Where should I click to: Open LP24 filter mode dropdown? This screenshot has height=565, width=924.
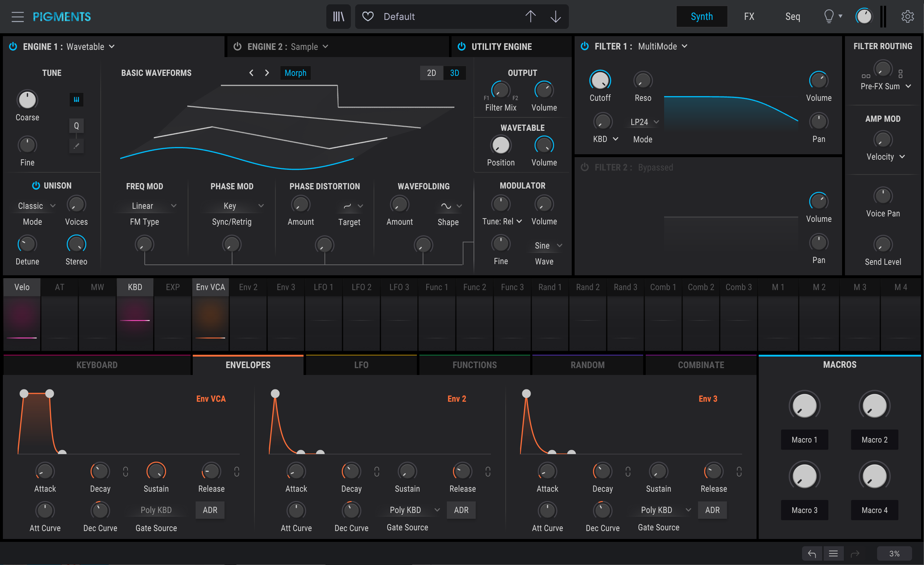click(x=644, y=122)
